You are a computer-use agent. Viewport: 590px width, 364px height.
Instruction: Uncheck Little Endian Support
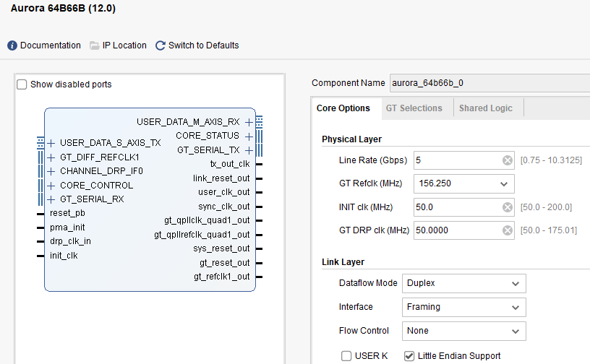pos(409,355)
